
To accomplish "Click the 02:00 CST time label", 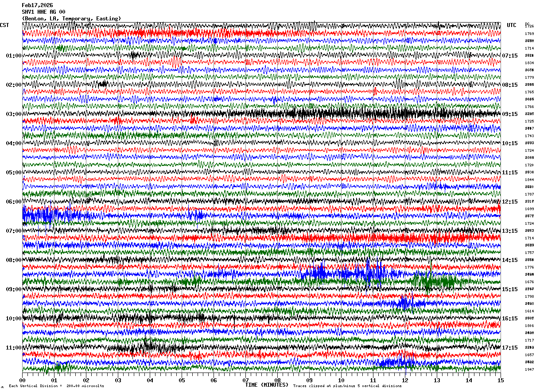I will (x=14, y=85).
